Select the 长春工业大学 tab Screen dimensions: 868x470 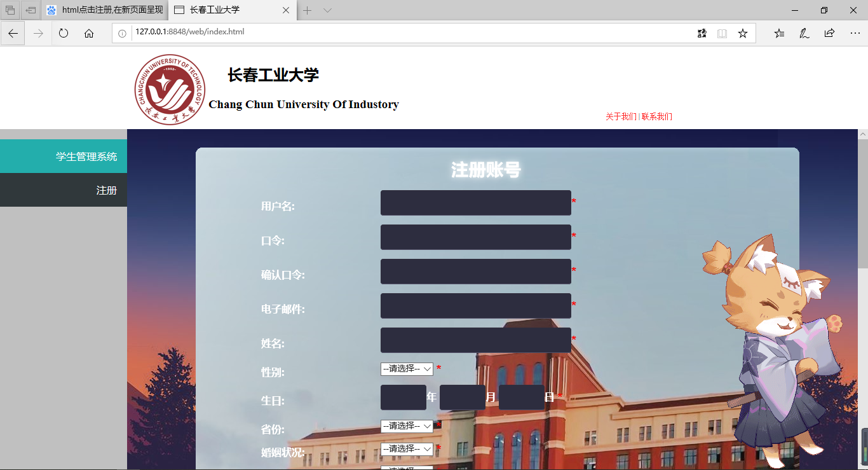[x=233, y=10]
